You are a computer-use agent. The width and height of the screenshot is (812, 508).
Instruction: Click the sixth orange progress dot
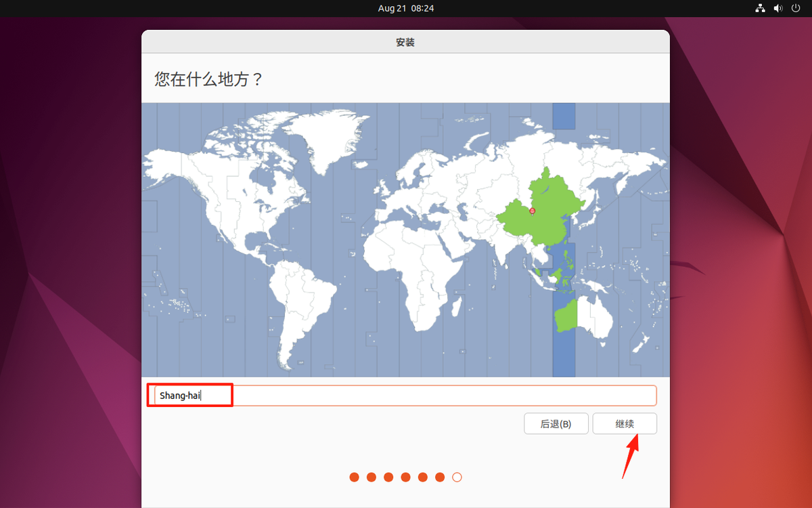pos(440,478)
